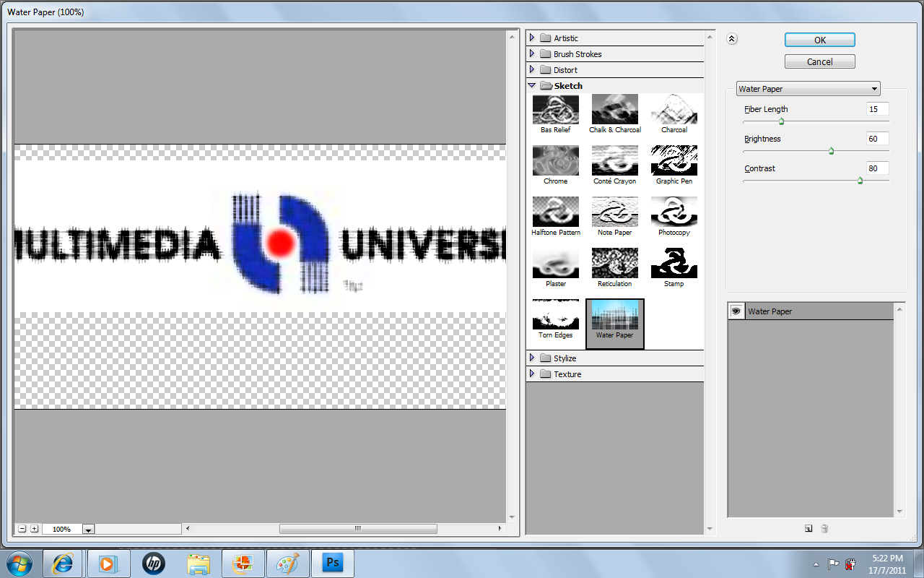
Task: Expand the Artistic filter folder
Action: point(532,38)
